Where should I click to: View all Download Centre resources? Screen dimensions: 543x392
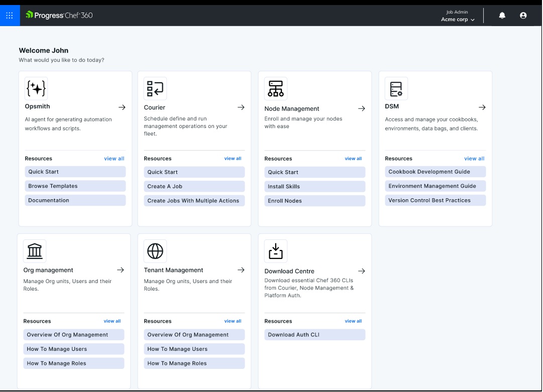[x=353, y=321]
